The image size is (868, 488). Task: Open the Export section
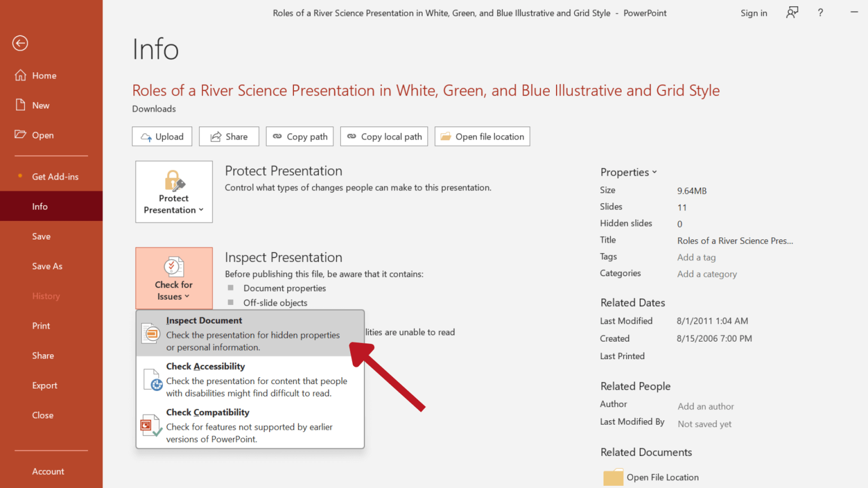click(x=45, y=385)
